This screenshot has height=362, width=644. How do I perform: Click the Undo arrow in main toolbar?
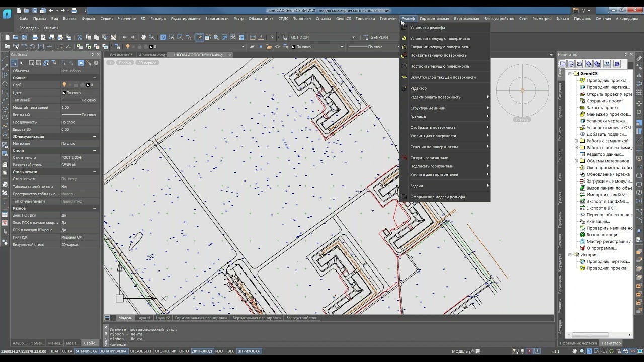[x=125, y=37]
